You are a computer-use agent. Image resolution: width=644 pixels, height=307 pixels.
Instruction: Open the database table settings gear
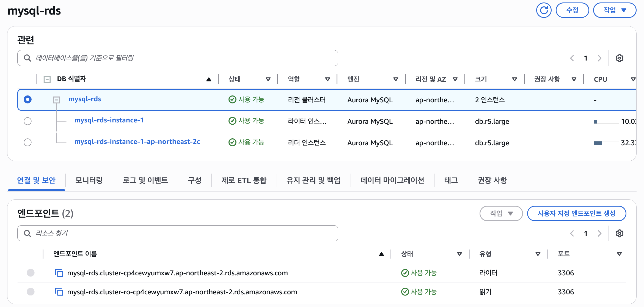619,58
